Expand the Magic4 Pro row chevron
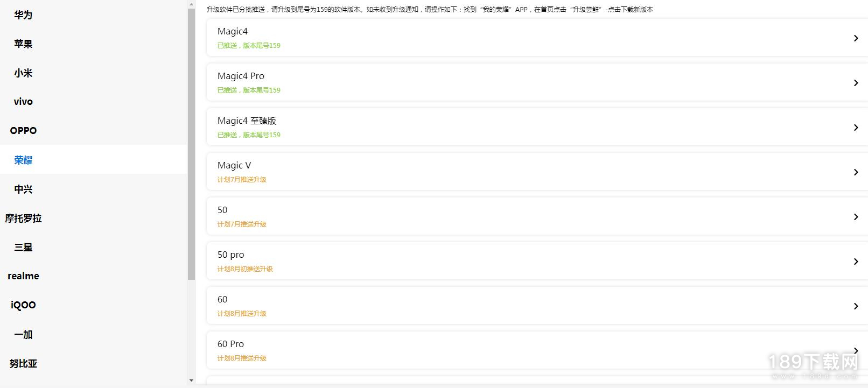Screen dimensions: 868x388 pos(856,83)
